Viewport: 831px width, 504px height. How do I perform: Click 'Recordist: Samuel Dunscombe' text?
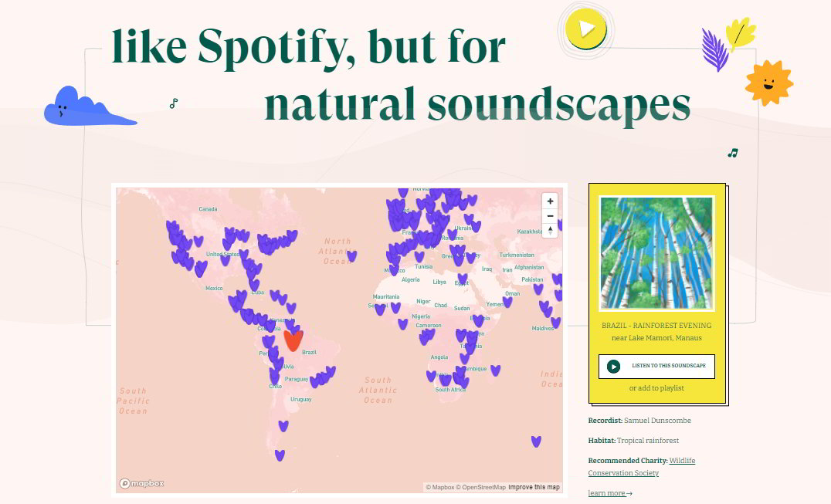[x=639, y=421]
